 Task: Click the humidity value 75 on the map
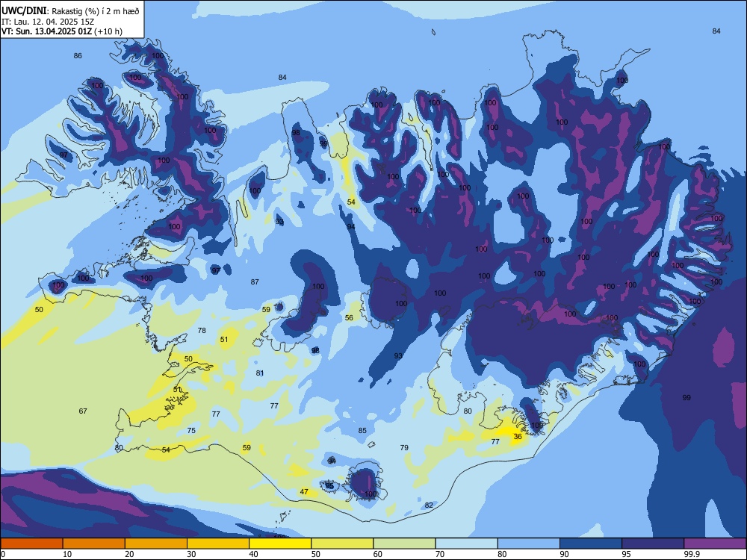click(191, 431)
